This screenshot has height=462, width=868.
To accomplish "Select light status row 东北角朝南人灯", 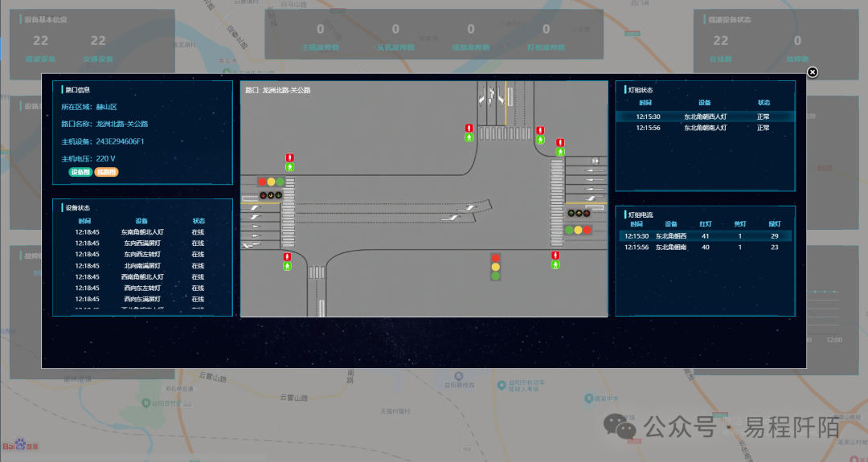I will click(706, 128).
